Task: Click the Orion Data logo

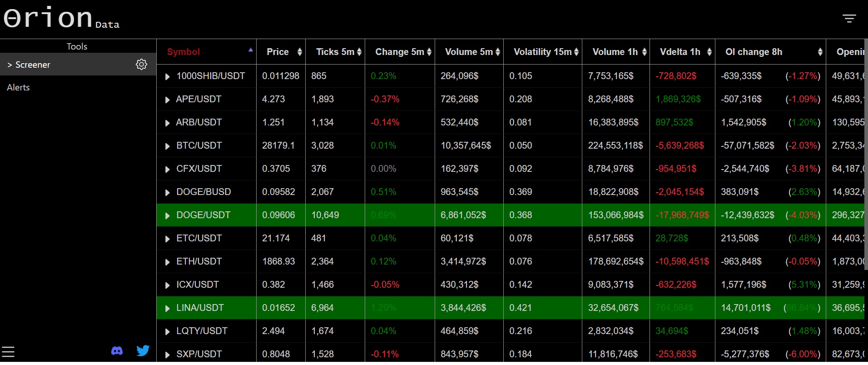Action: point(61,18)
